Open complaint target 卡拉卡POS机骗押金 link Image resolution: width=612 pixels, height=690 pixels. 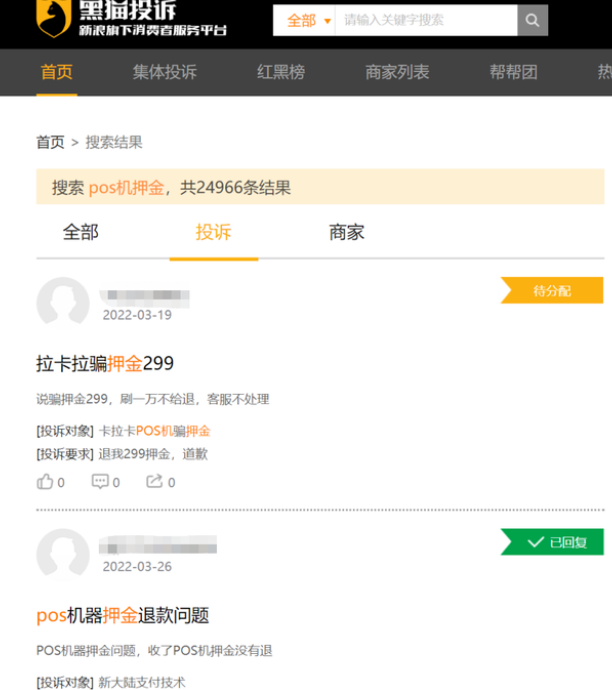coord(154,431)
